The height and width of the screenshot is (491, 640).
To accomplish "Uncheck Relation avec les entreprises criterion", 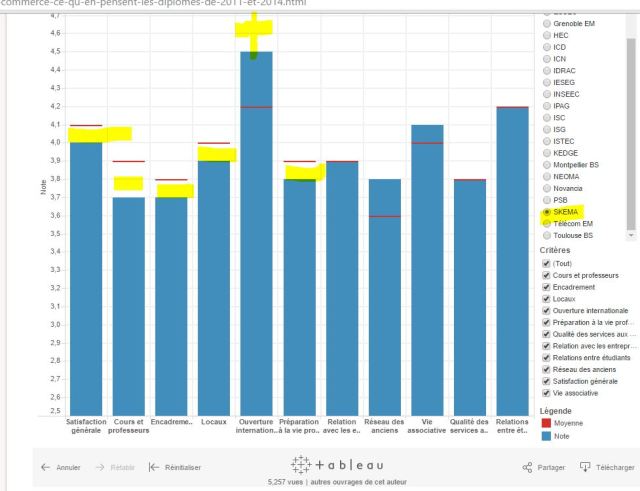I will (546, 346).
